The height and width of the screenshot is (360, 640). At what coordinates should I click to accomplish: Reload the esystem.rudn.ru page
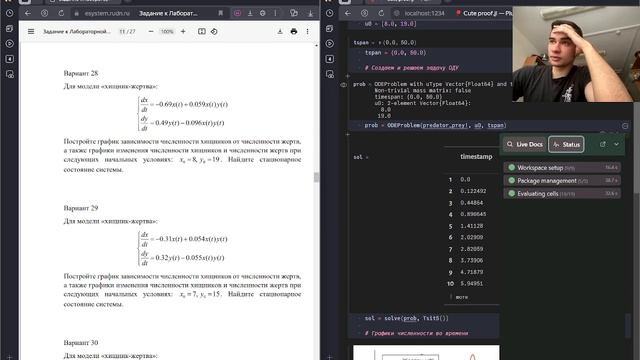pos(61,13)
